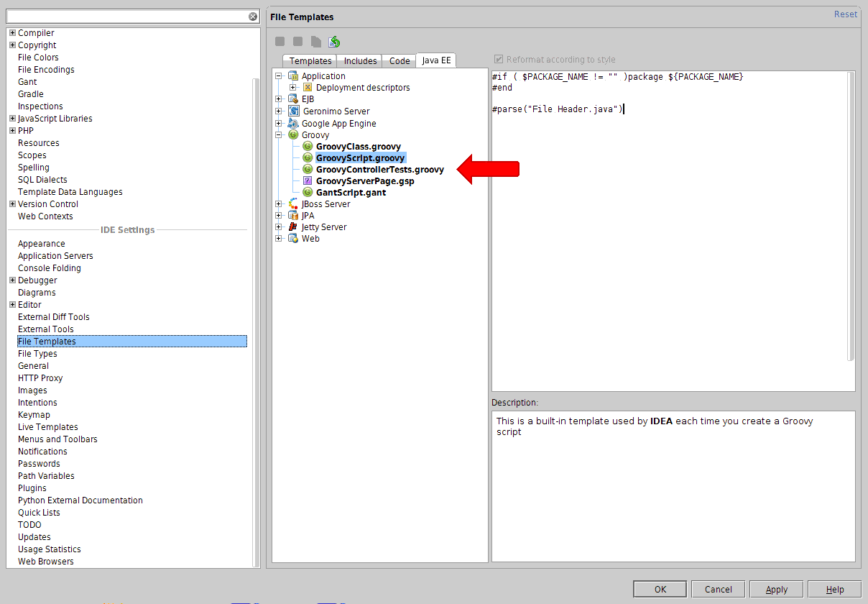Click inside the settings search field
The height and width of the screenshot is (604, 868).
pyautogui.click(x=127, y=17)
